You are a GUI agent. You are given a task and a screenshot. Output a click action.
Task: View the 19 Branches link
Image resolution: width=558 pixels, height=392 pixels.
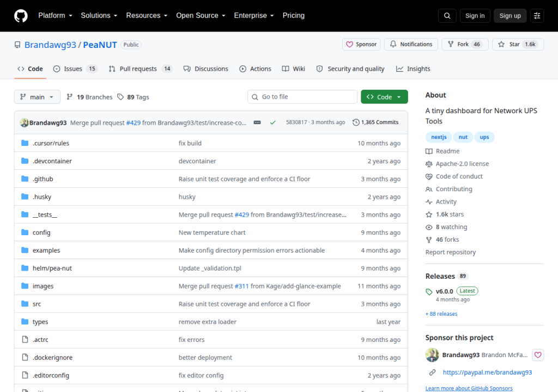pos(90,97)
